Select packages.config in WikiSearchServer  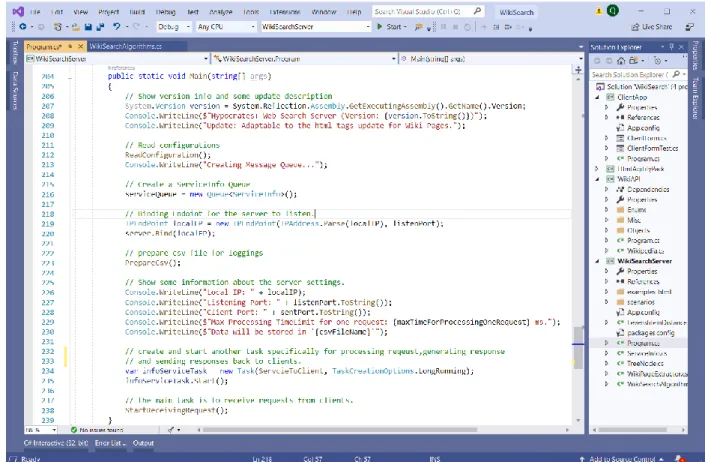pyautogui.click(x=651, y=333)
